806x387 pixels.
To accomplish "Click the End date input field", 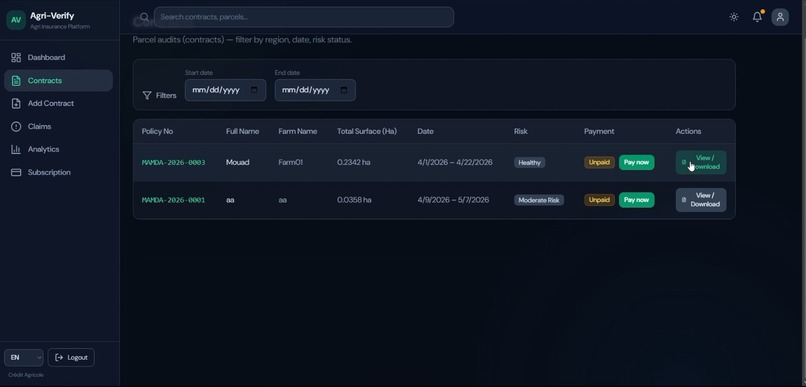I will pyautogui.click(x=315, y=90).
